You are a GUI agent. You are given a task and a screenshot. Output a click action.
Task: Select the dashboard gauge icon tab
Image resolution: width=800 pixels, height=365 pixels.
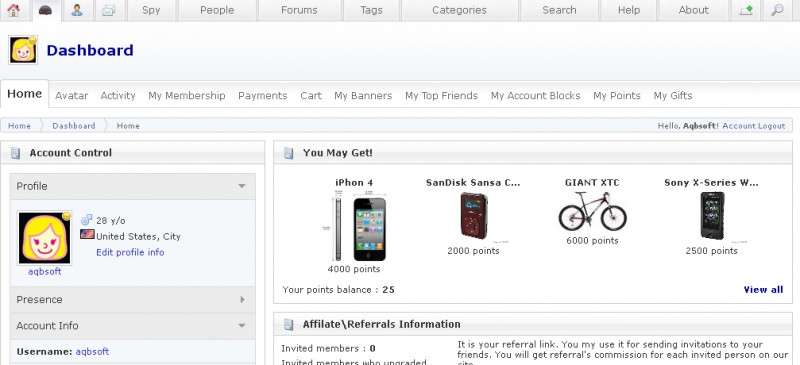46,10
